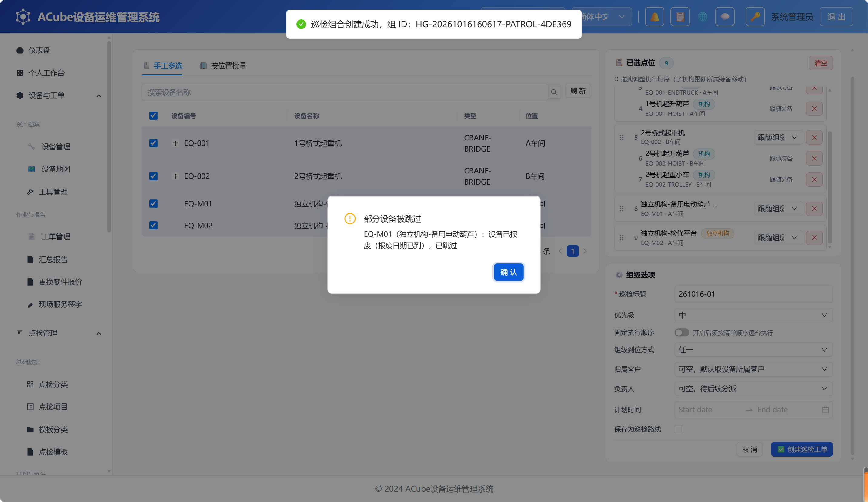Switch to the 按位置批量 tab

point(223,65)
